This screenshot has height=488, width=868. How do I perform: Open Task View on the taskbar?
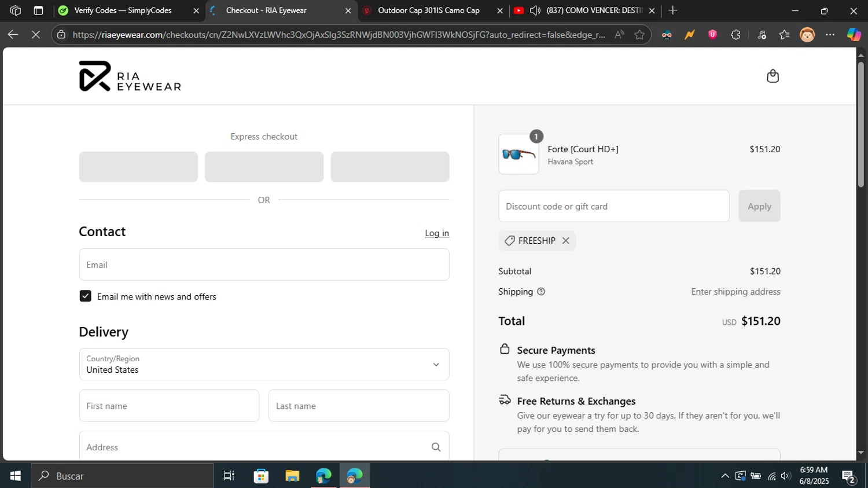229,476
